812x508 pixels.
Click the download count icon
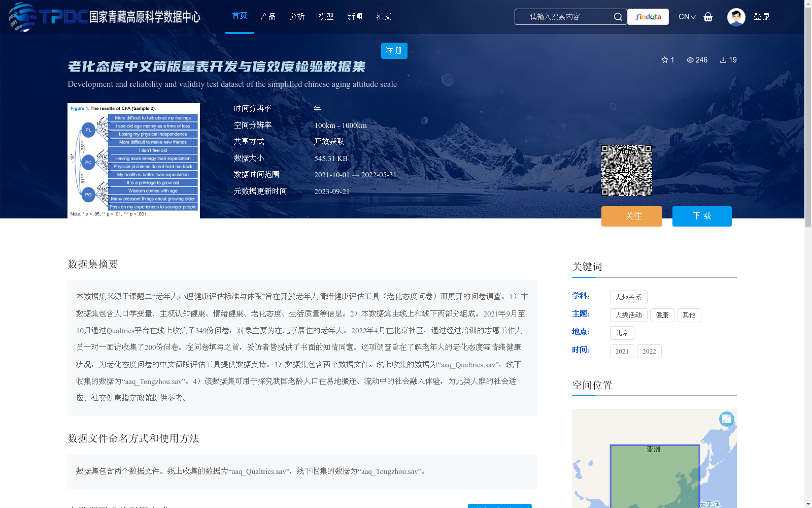[x=723, y=60]
